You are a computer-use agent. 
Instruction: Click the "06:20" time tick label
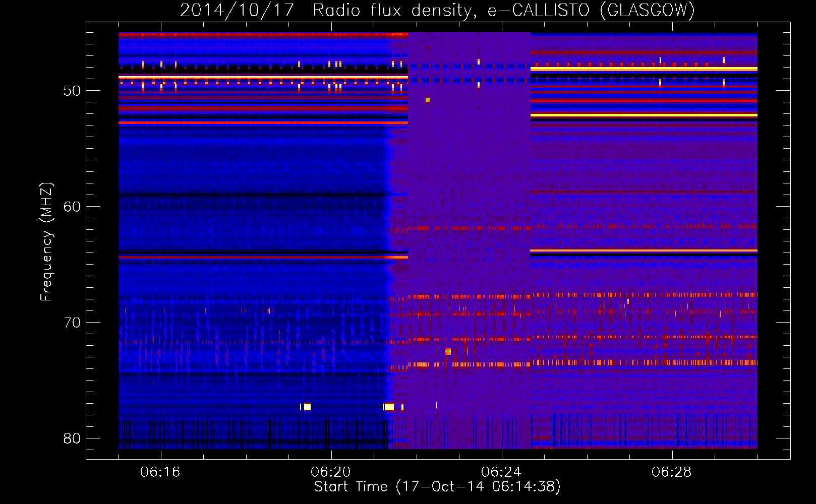(x=331, y=472)
